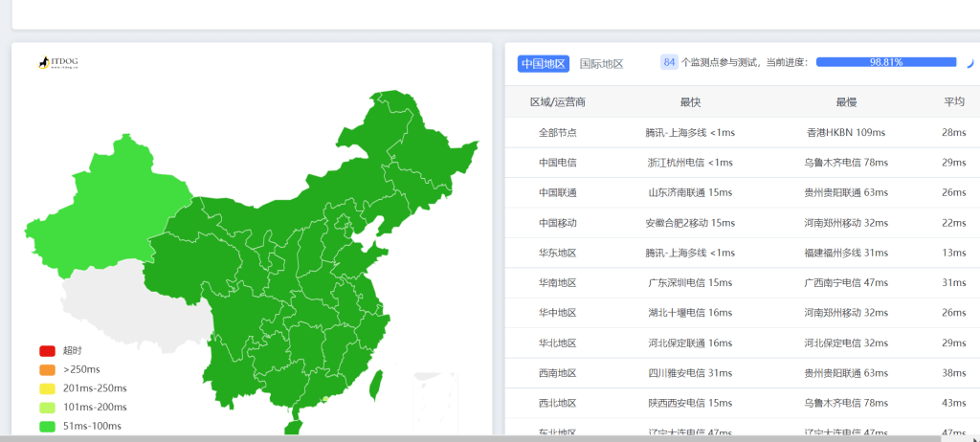
Task: Select the 华北地区 row label
Action: pos(558,343)
